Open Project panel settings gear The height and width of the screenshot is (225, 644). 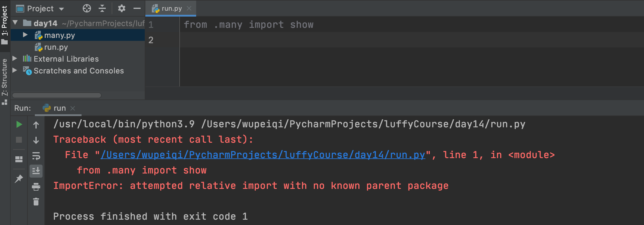(x=122, y=8)
